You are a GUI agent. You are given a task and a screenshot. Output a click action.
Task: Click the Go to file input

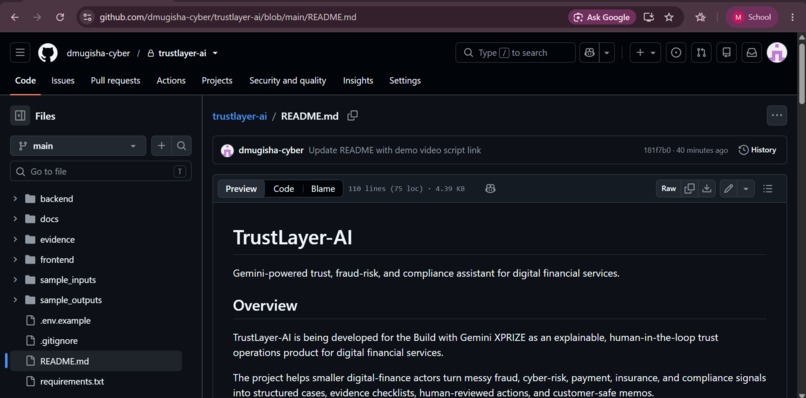101,172
